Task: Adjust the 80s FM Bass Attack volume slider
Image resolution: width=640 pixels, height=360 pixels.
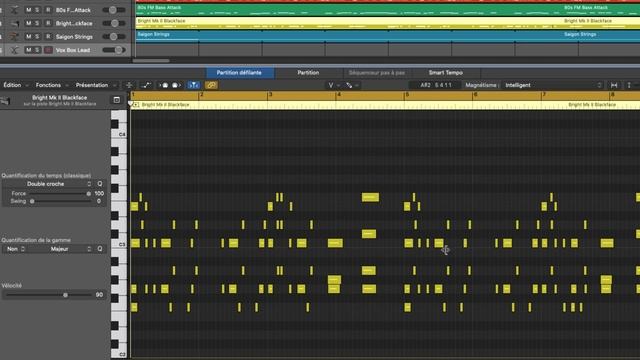Action: point(113,10)
